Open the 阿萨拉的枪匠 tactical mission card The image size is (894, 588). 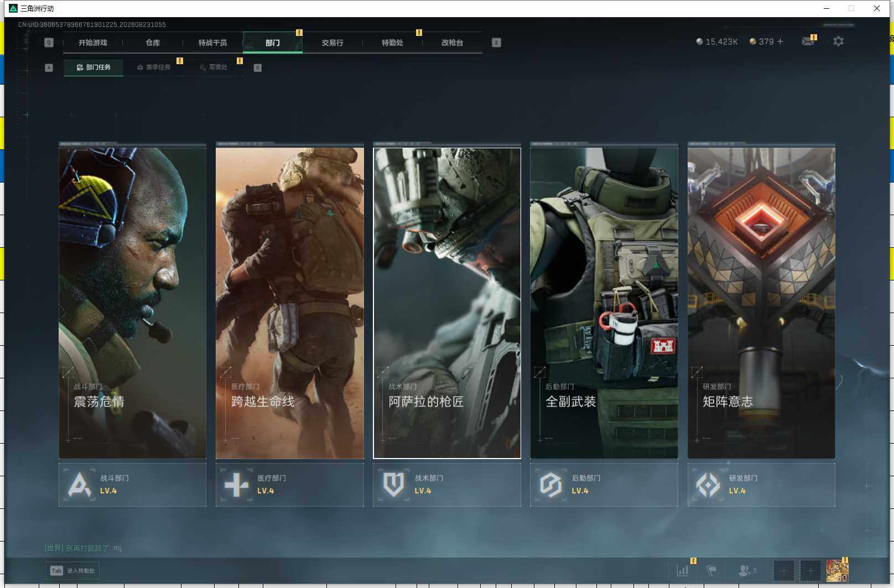(x=447, y=303)
